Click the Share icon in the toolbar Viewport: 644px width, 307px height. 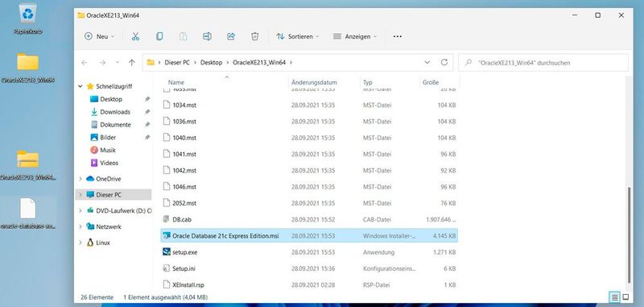click(x=231, y=36)
